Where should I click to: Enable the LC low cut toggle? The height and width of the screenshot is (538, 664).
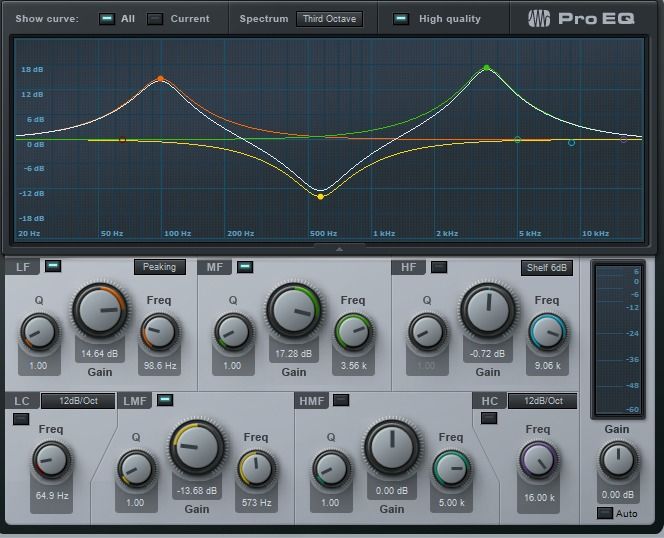pos(21,419)
